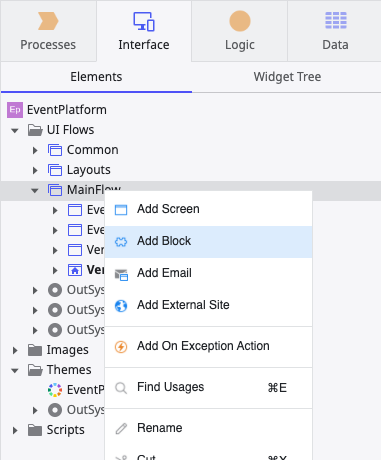Click the Themes folder icon
The image size is (381, 460).
click(x=35, y=370)
